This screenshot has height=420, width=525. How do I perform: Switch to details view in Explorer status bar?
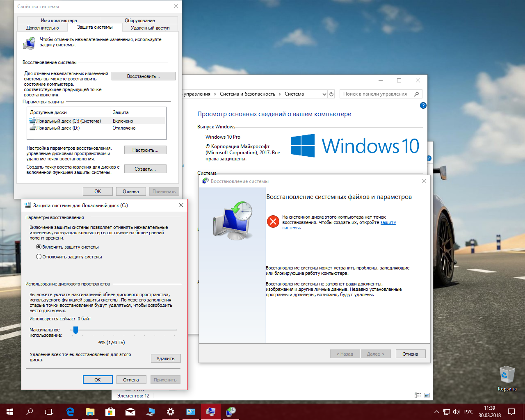[x=418, y=395]
